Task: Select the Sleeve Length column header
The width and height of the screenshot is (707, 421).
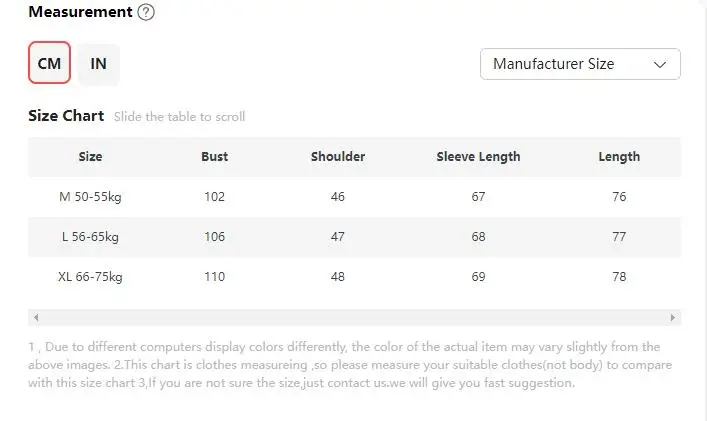Action: click(478, 157)
